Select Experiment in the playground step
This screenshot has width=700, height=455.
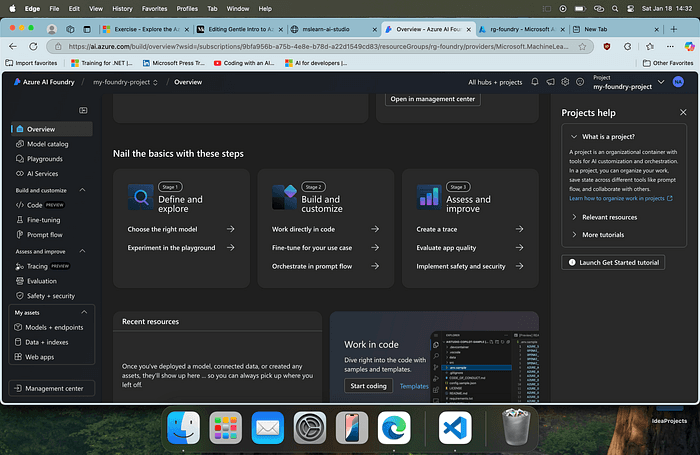(181, 248)
